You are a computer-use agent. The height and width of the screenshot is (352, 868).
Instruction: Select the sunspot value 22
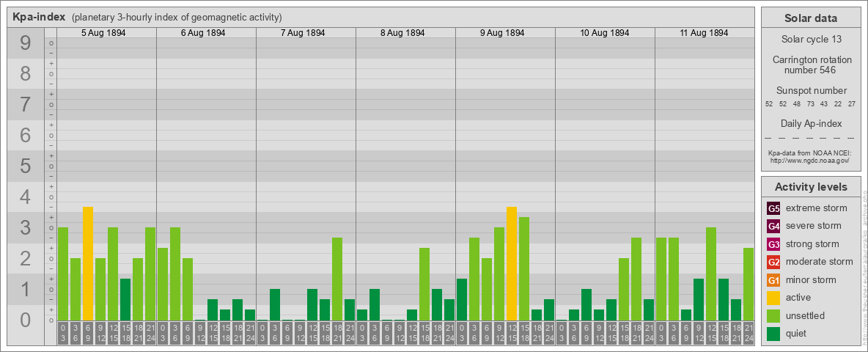[837, 104]
